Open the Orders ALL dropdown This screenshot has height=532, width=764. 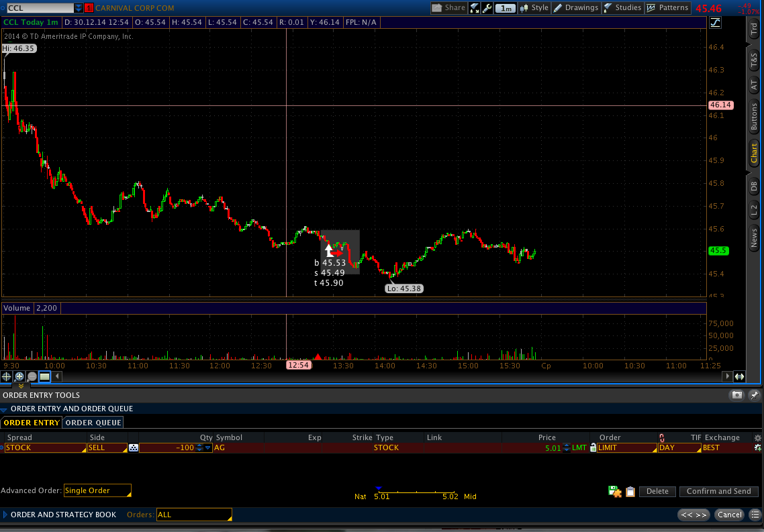[194, 515]
